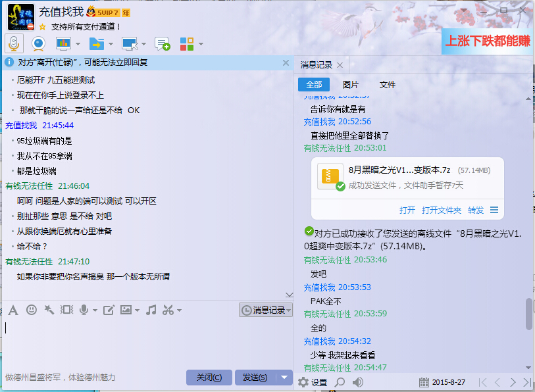Toggle the 消息记录 history panel button
Viewport: 535px width, 392px height.
[266, 310]
